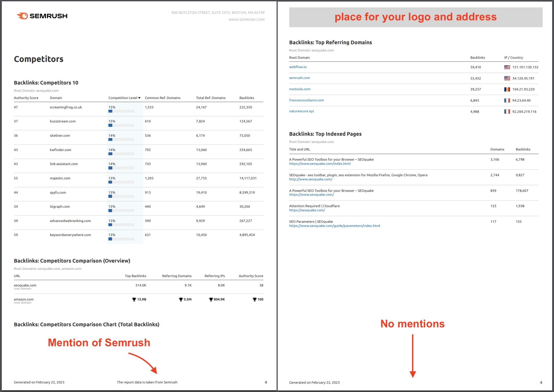Click the link-assistant.com domain cell
This screenshot has width=554, height=392.
point(64,164)
